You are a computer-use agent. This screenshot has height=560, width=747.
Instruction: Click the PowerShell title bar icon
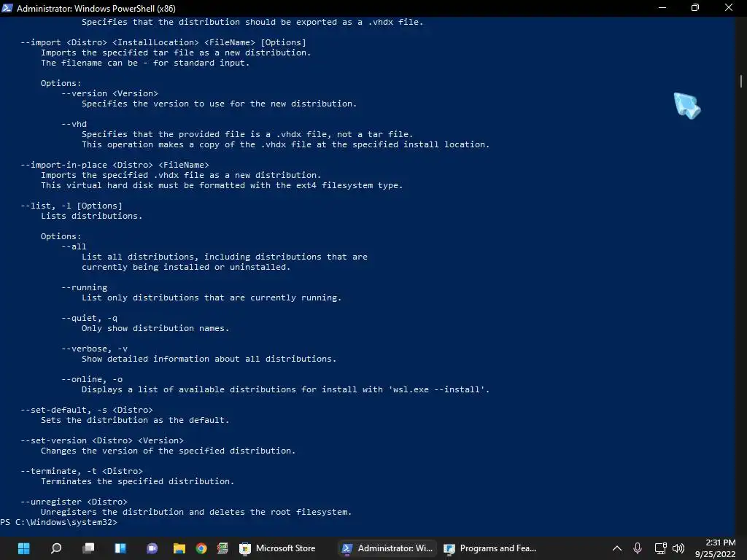tap(7, 8)
